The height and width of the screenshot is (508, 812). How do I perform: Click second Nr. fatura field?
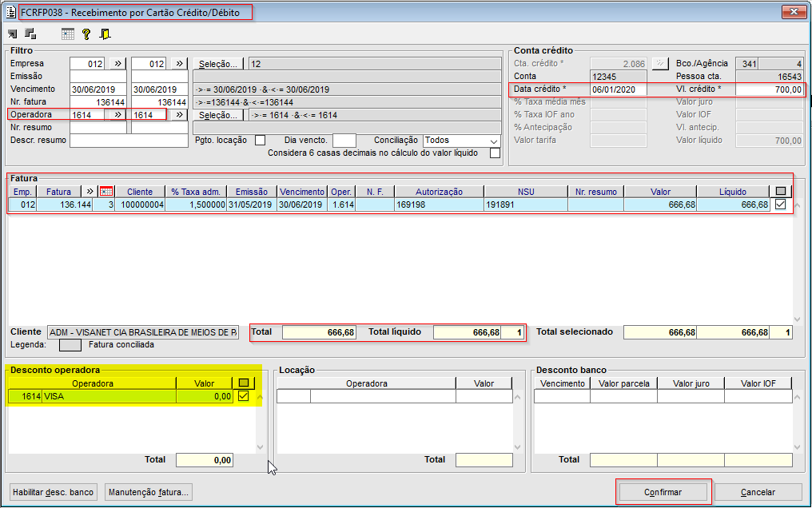(x=160, y=102)
